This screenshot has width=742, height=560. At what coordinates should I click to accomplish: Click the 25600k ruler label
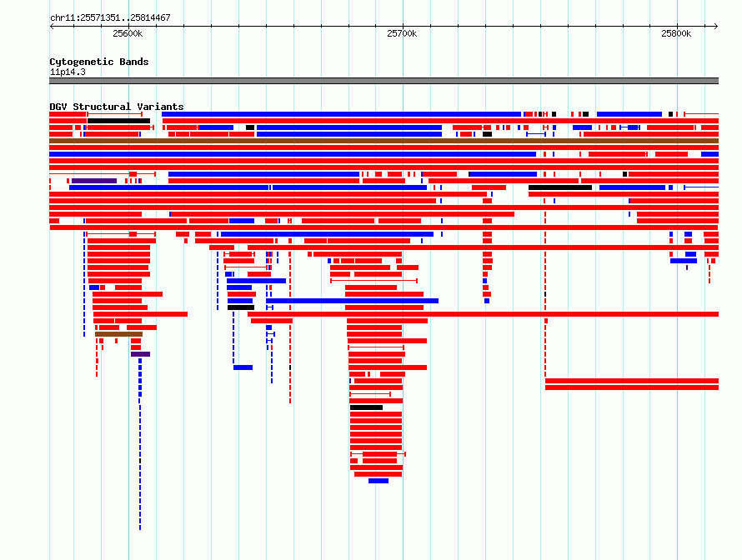(x=128, y=33)
